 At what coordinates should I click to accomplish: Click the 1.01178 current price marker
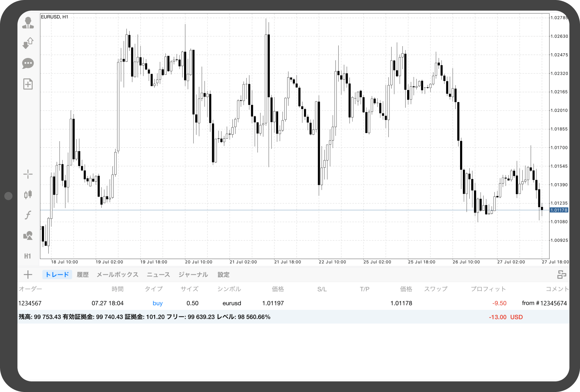tap(559, 210)
